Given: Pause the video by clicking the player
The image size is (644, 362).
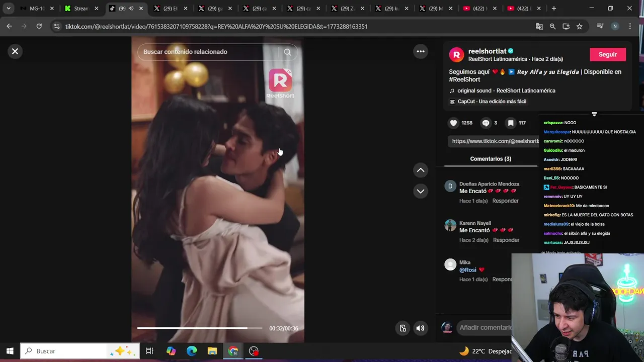Looking at the screenshot, I should (x=218, y=189).
